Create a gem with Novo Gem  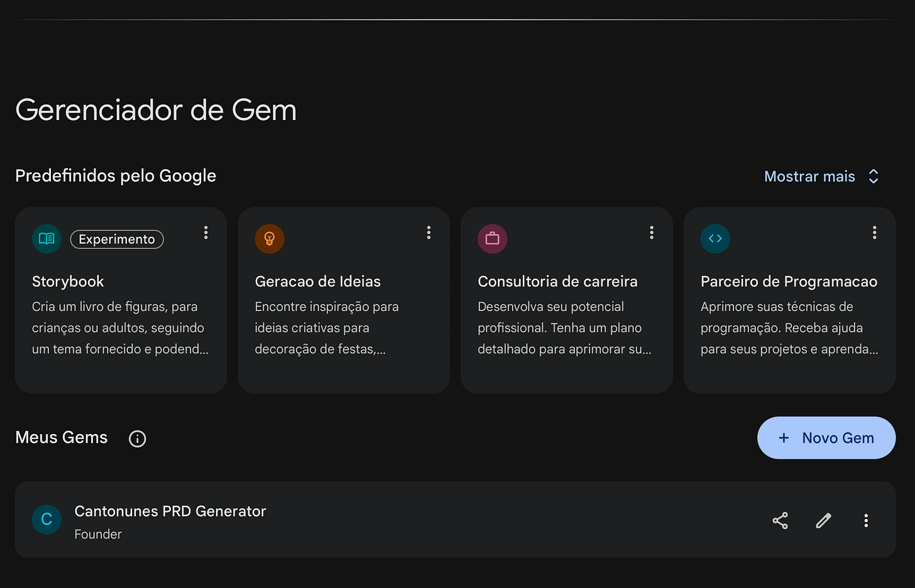[x=826, y=438]
